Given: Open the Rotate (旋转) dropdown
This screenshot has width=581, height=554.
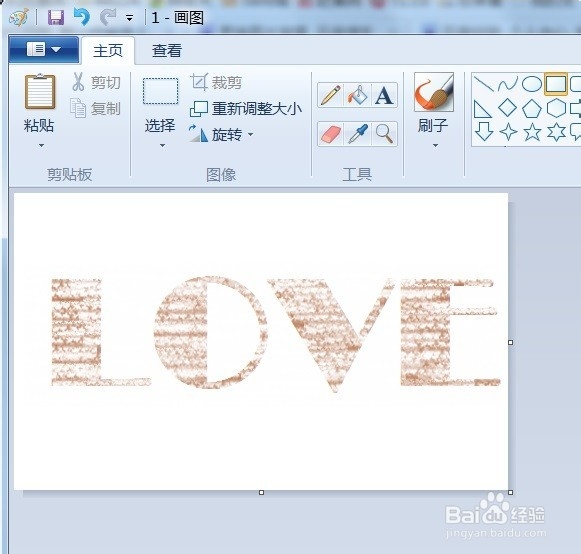Looking at the screenshot, I should 221,134.
